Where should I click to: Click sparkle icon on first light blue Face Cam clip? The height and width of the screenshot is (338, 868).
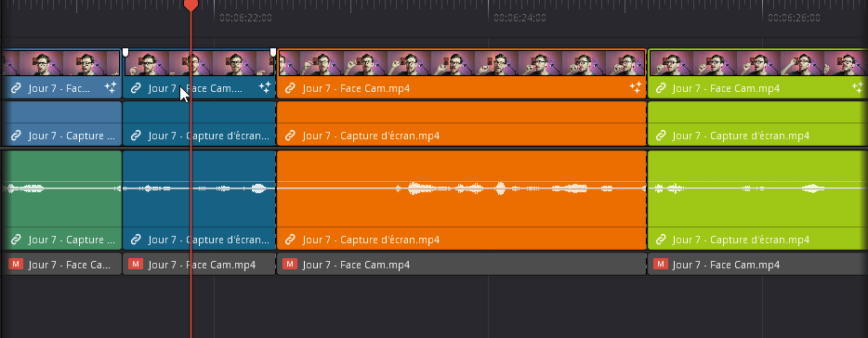[x=111, y=87]
